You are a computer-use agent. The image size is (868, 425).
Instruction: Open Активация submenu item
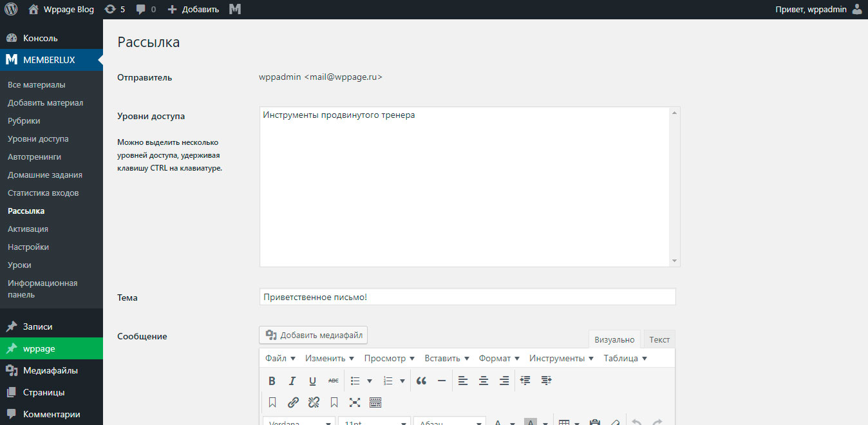tap(28, 229)
